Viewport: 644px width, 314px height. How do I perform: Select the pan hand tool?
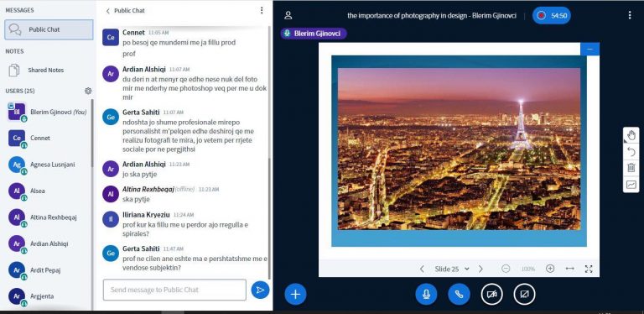(x=631, y=135)
